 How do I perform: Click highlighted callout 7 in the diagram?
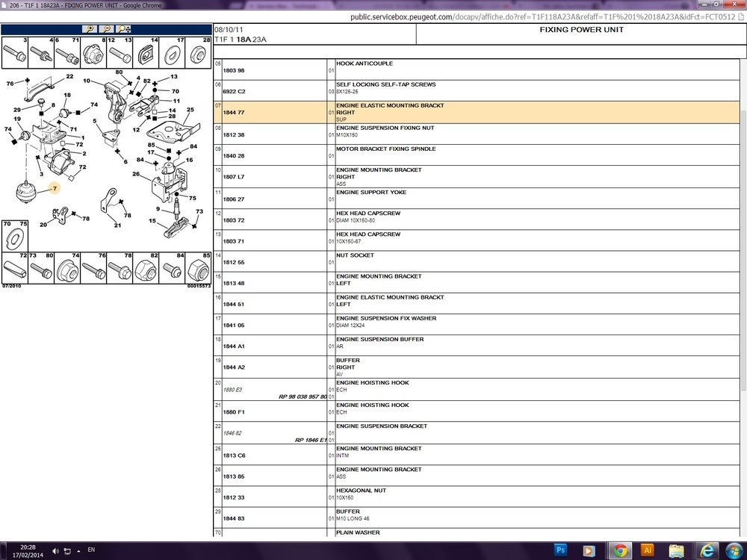[x=55, y=189]
